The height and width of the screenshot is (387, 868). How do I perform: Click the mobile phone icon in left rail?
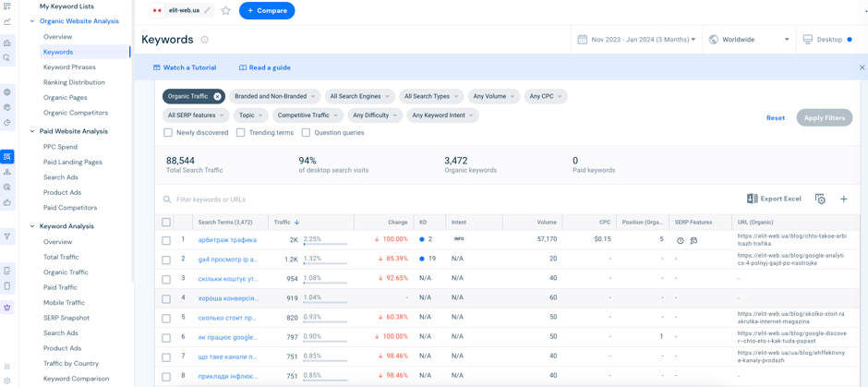click(x=6, y=286)
